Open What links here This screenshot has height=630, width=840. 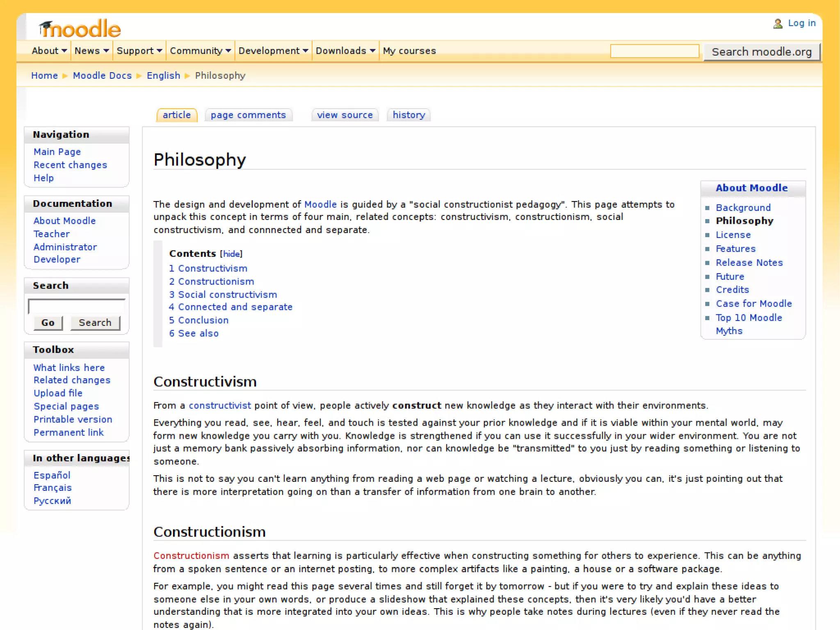[x=69, y=368]
